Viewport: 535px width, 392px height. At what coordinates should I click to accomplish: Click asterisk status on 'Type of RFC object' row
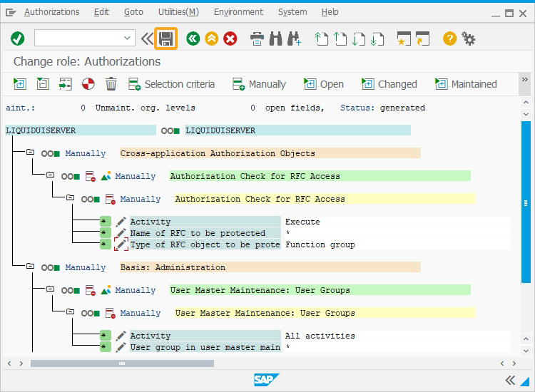[x=105, y=244]
